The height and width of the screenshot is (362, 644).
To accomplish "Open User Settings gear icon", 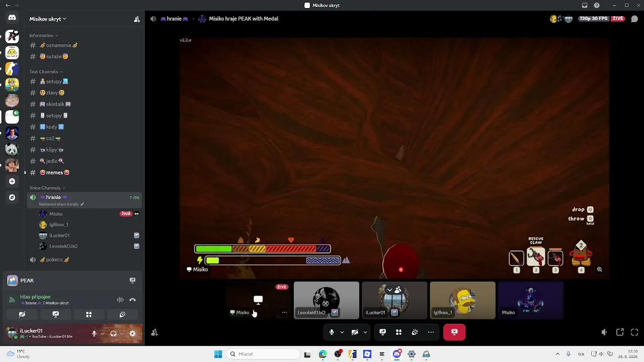I will [132, 333].
